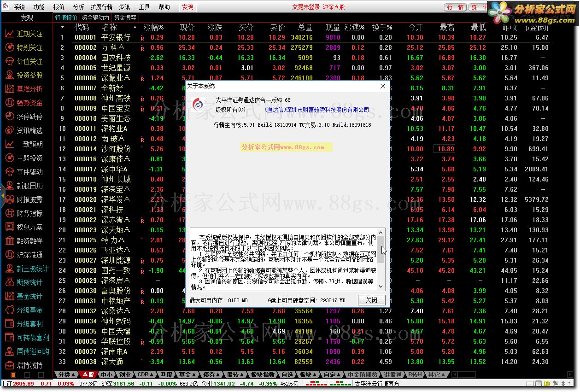Close the 关于本系统 dialog with the X
The width and height of the screenshot is (580, 392).
[x=382, y=86]
